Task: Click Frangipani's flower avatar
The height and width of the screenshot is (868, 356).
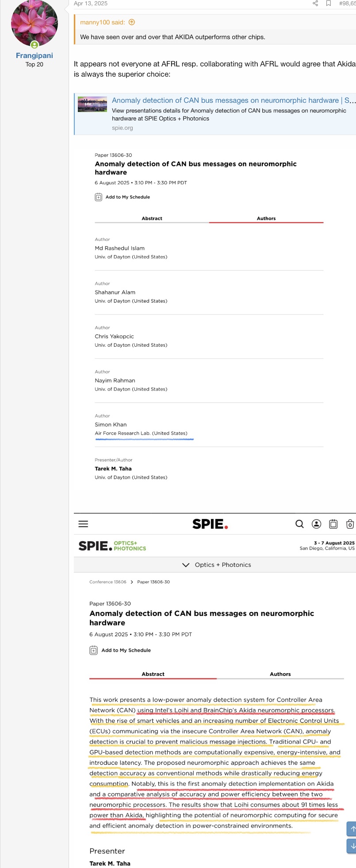Action: click(x=34, y=23)
